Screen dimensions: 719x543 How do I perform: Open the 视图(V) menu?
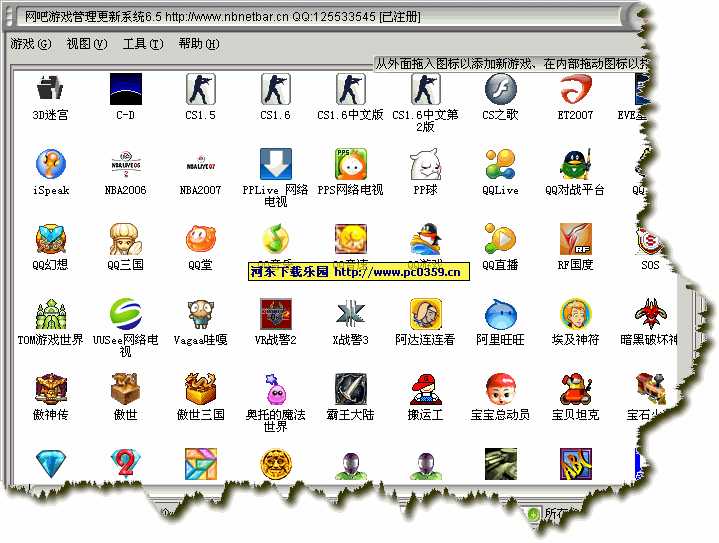pos(87,44)
